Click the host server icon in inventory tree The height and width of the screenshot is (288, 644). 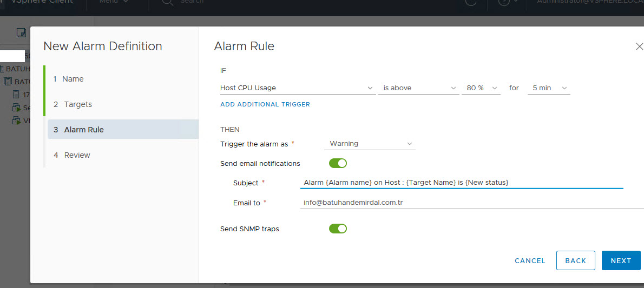pos(17,95)
